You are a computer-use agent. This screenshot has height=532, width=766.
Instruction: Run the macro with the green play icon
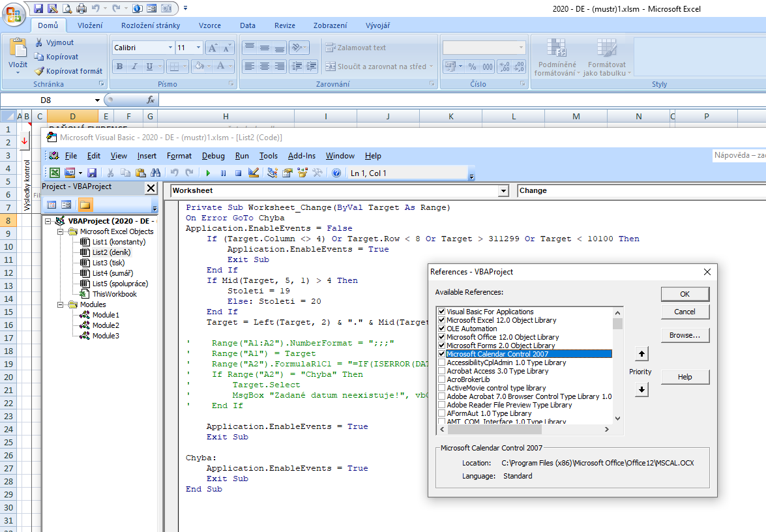pyautogui.click(x=208, y=173)
